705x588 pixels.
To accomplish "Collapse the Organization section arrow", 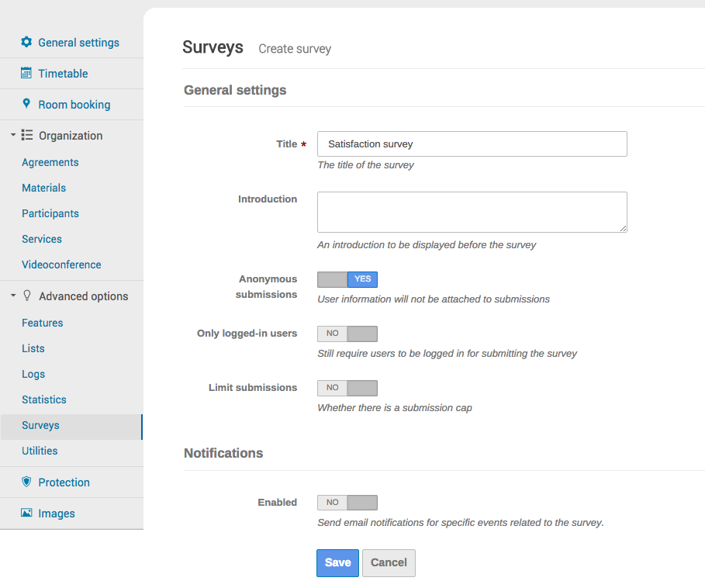I will [13, 135].
